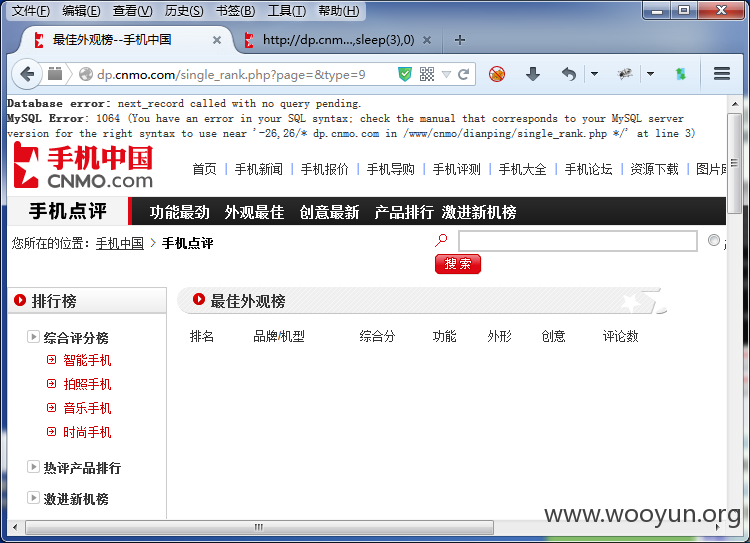Select 产品排行 in black menu bar

click(404, 212)
